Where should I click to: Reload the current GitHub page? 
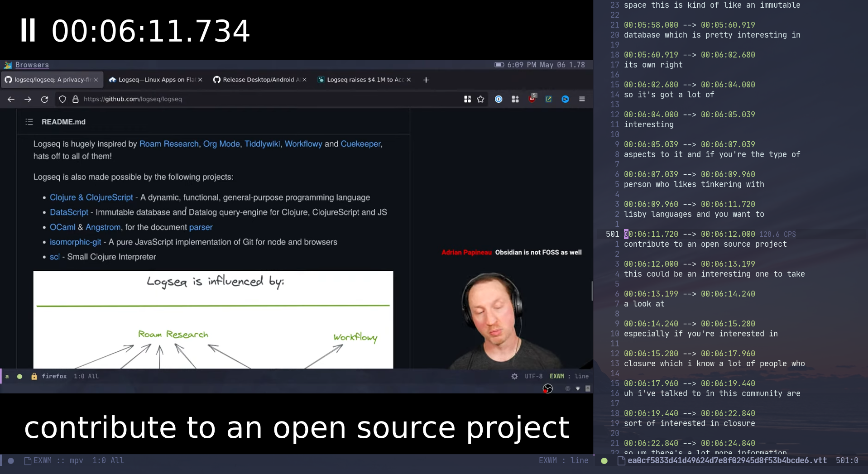pos(44,99)
